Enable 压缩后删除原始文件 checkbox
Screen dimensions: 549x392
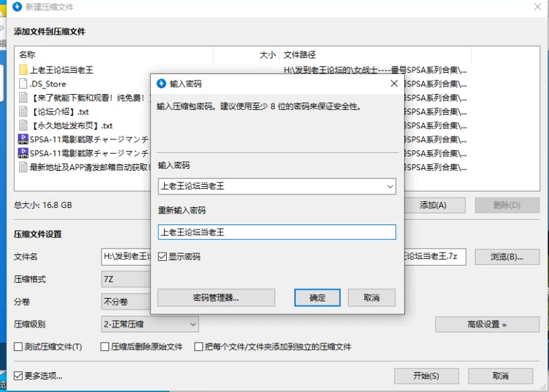[104, 347]
